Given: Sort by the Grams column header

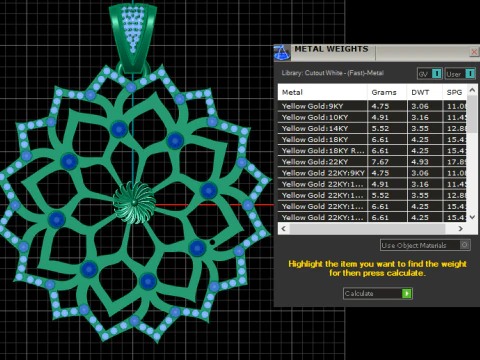Looking at the screenshot, I should click(x=387, y=92).
